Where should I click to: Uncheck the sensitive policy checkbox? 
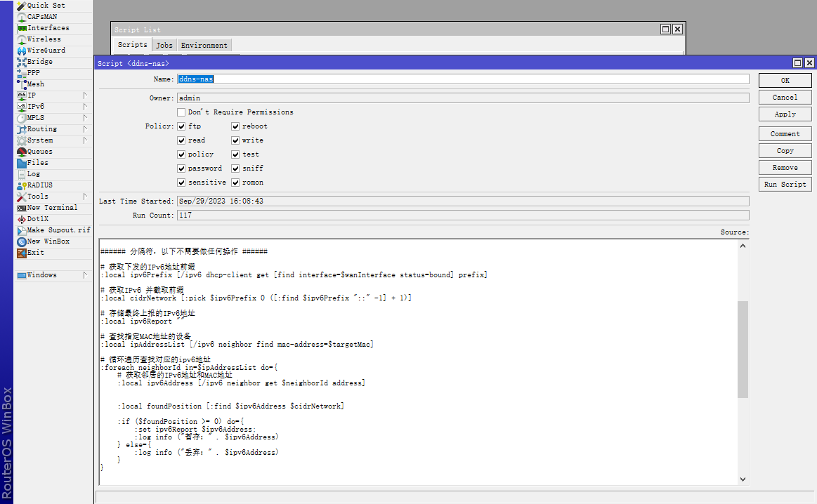point(181,183)
